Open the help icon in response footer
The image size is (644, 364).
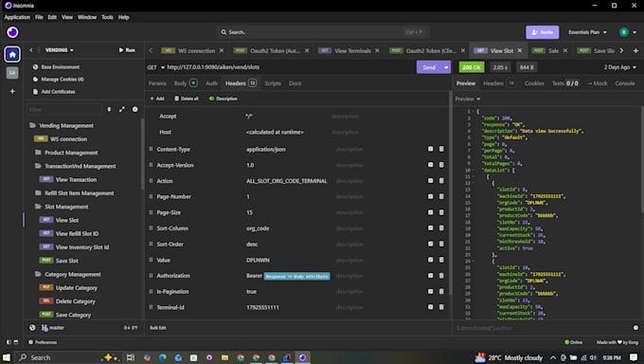[x=635, y=327]
